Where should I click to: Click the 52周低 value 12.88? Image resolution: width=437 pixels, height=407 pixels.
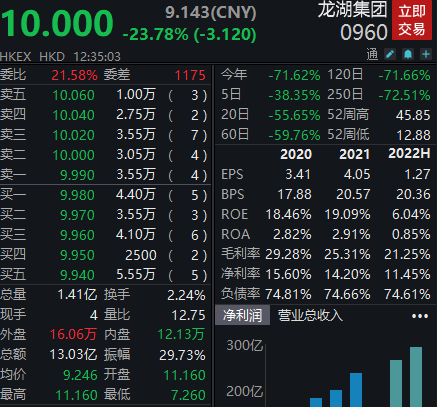click(x=413, y=135)
